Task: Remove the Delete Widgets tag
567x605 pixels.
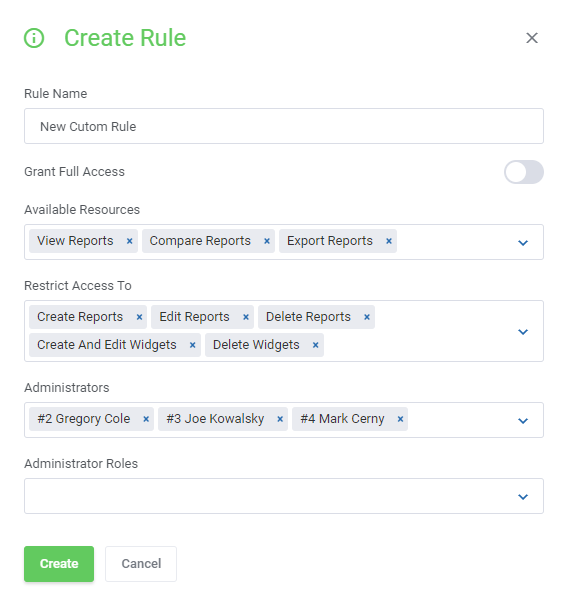Action: tap(316, 345)
